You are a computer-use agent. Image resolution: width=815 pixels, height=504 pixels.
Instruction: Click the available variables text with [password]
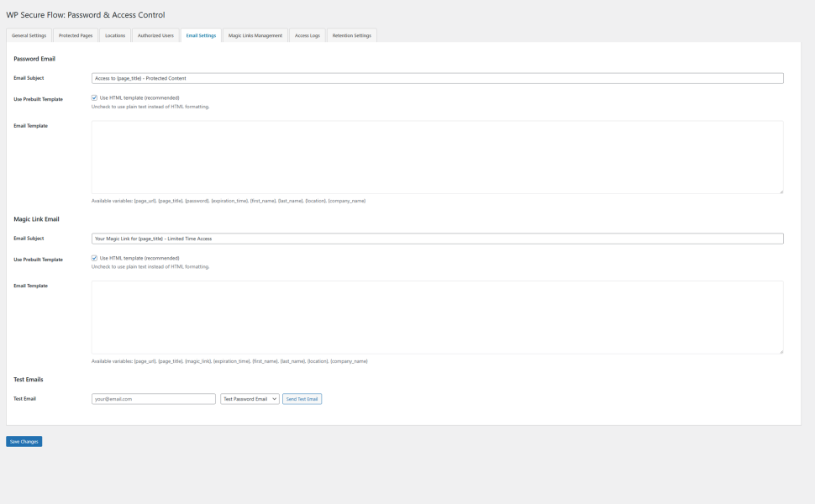click(x=229, y=201)
